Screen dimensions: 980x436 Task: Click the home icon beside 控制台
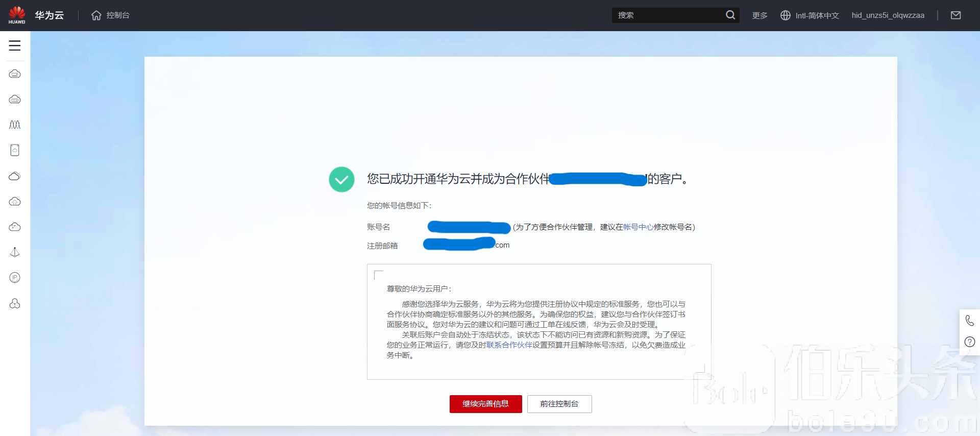[x=96, y=15]
